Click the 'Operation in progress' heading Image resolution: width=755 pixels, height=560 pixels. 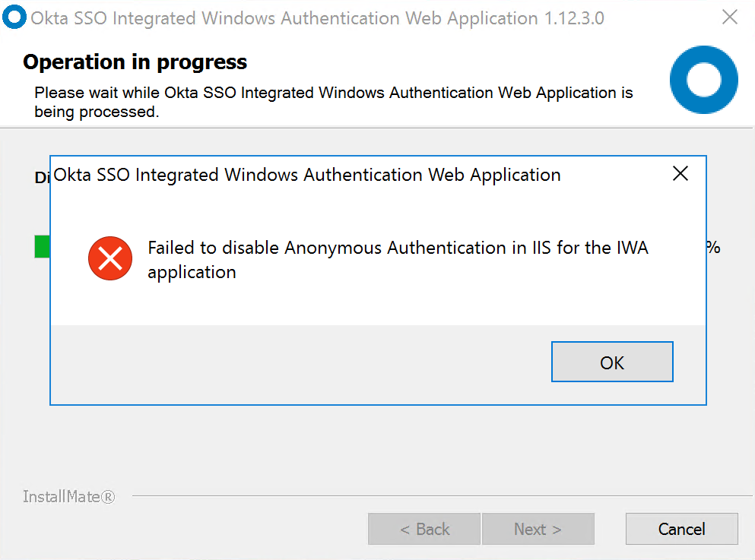click(135, 62)
